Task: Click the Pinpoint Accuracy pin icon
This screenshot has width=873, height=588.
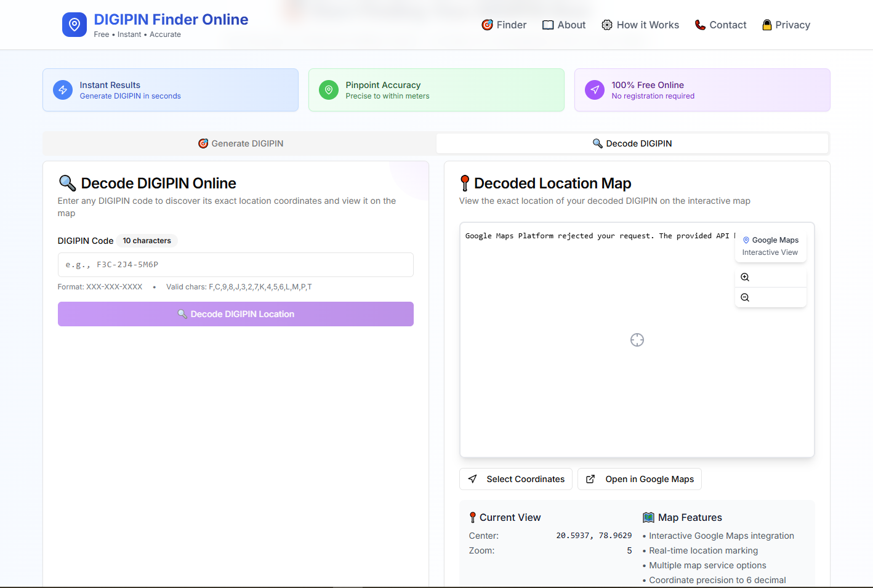Action: tap(329, 90)
